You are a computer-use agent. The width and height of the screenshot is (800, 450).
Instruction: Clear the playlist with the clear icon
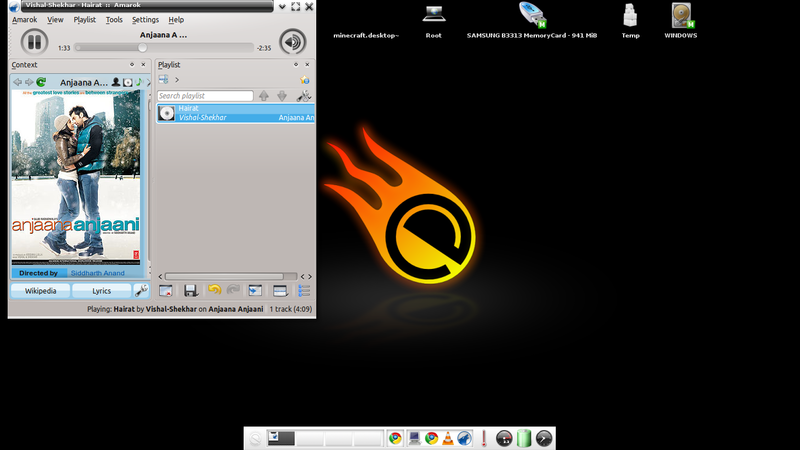(165, 291)
